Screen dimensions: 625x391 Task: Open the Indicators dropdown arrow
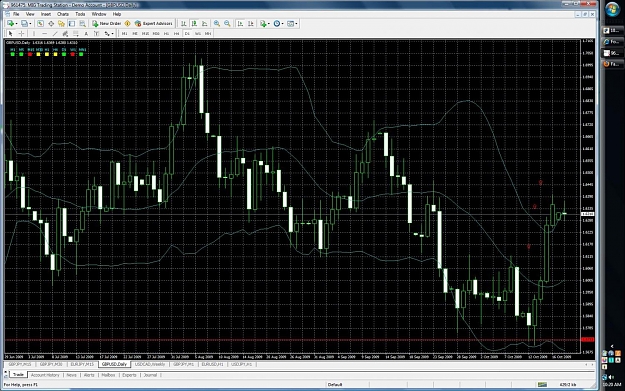(x=269, y=24)
